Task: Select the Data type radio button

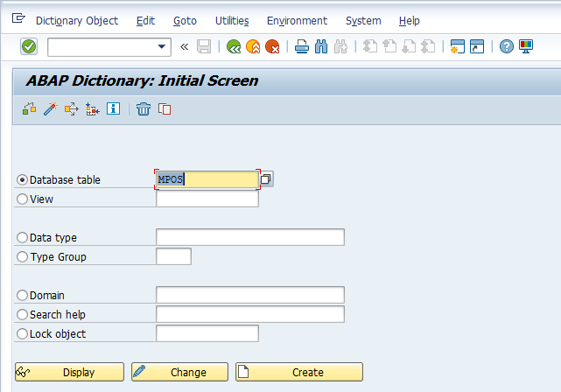Action: (x=22, y=237)
